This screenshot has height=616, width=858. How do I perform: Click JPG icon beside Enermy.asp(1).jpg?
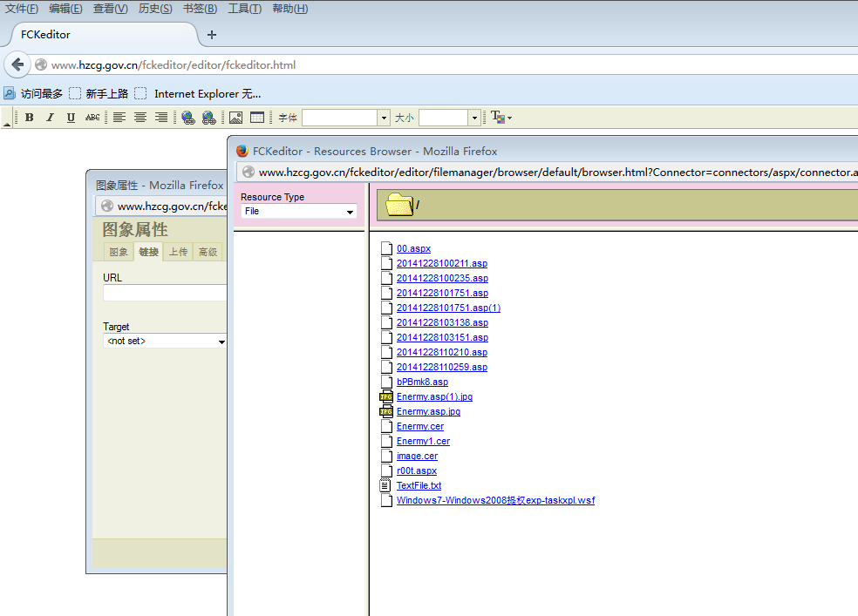(x=386, y=396)
